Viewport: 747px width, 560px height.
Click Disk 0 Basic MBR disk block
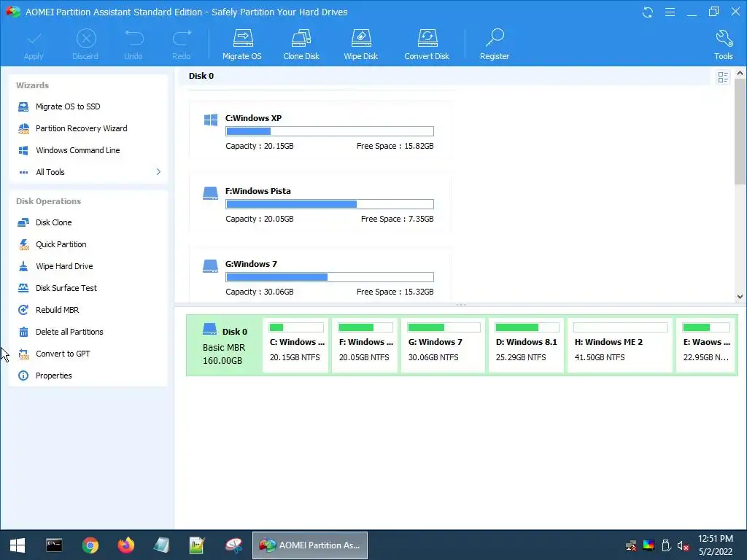pyautogui.click(x=225, y=345)
